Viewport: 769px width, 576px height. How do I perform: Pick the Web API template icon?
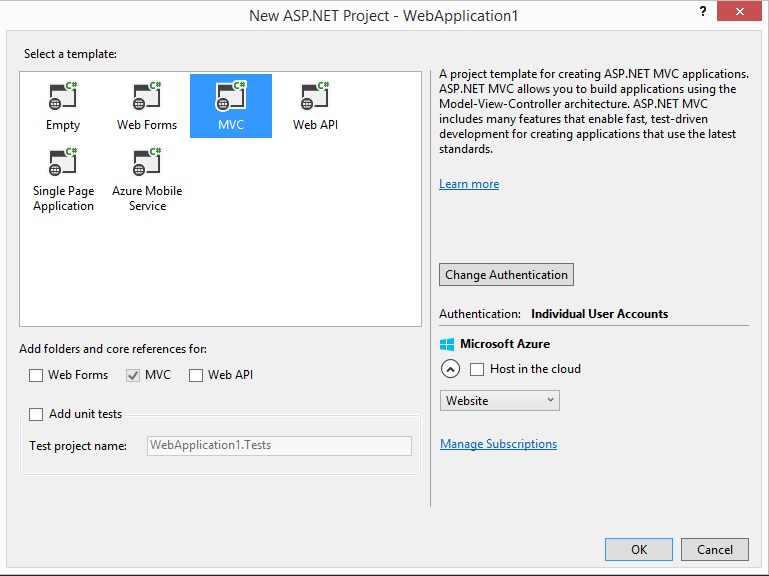[x=315, y=96]
